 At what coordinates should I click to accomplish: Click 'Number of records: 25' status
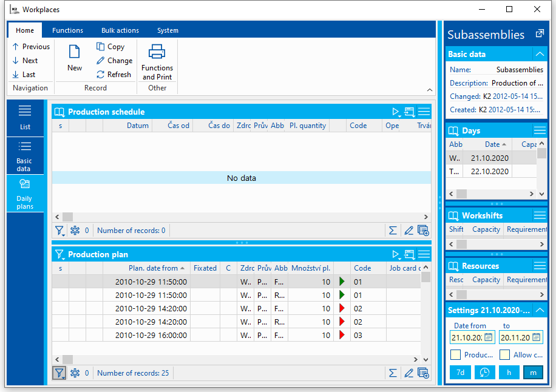tap(133, 373)
